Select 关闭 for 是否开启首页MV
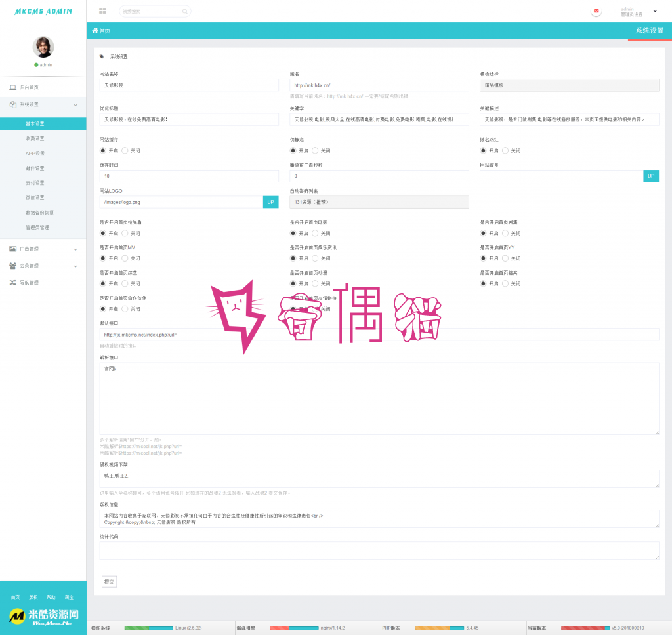The image size is (672, 635). [125, 258]
